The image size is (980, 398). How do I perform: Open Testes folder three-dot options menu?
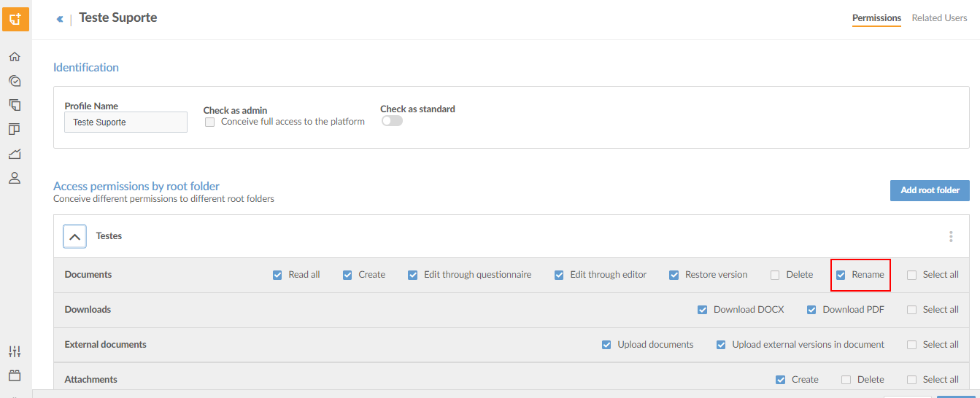pos(951,236)
